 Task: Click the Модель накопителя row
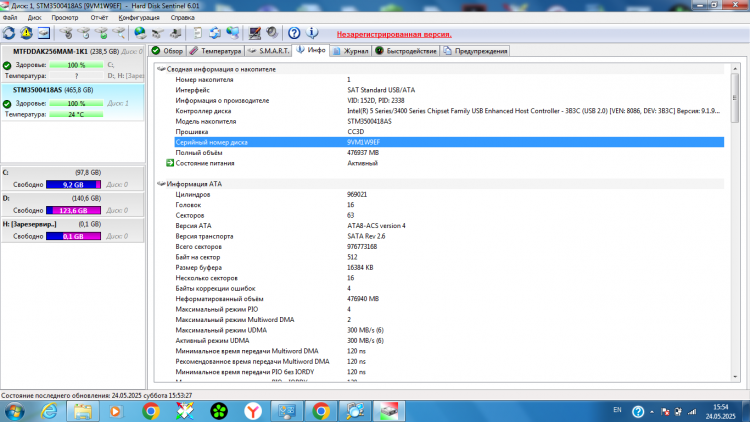[x=449, y=122]
